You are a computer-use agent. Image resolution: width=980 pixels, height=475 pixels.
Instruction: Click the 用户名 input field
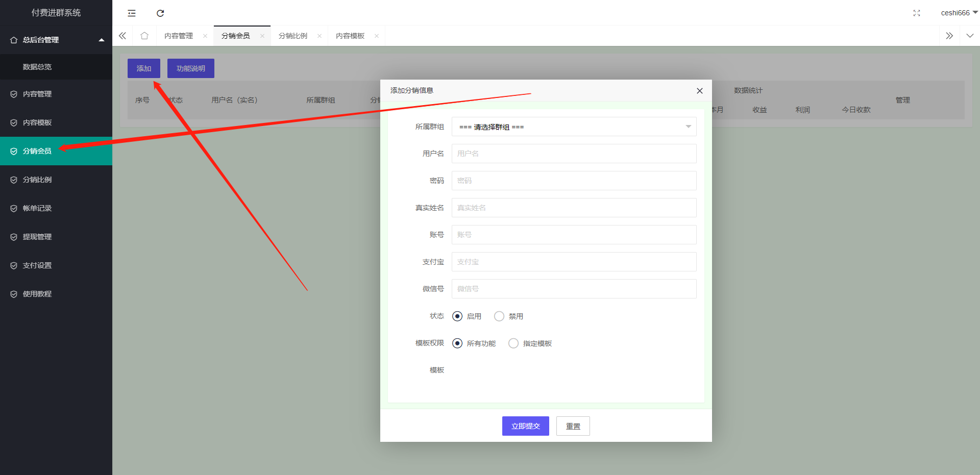[573, 153]
